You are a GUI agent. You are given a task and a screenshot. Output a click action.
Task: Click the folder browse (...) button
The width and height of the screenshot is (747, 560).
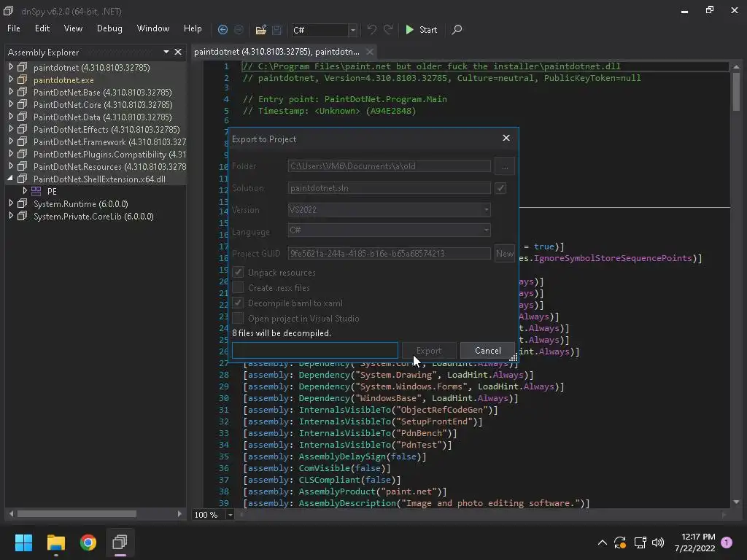pyautogui.click(x=504, y=166)
